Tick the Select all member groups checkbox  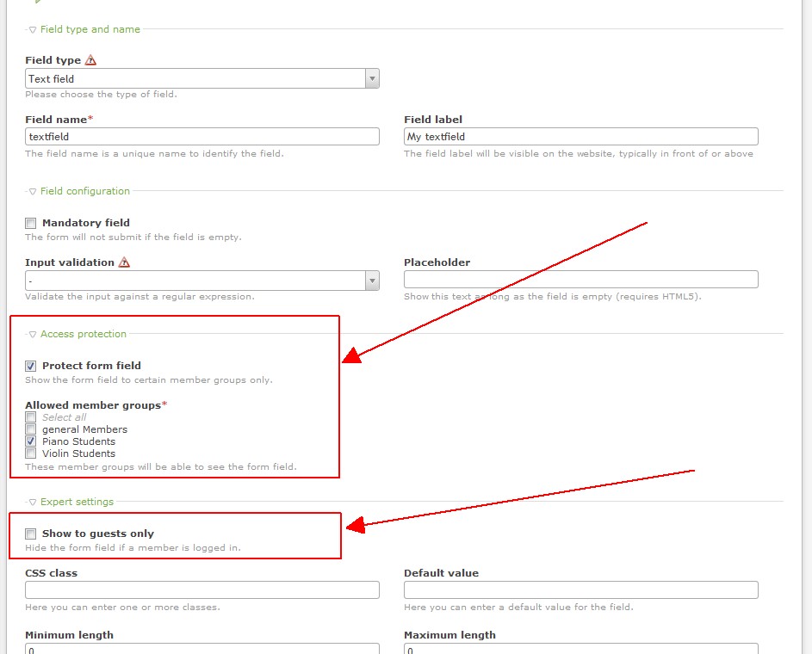coord(31,417)
